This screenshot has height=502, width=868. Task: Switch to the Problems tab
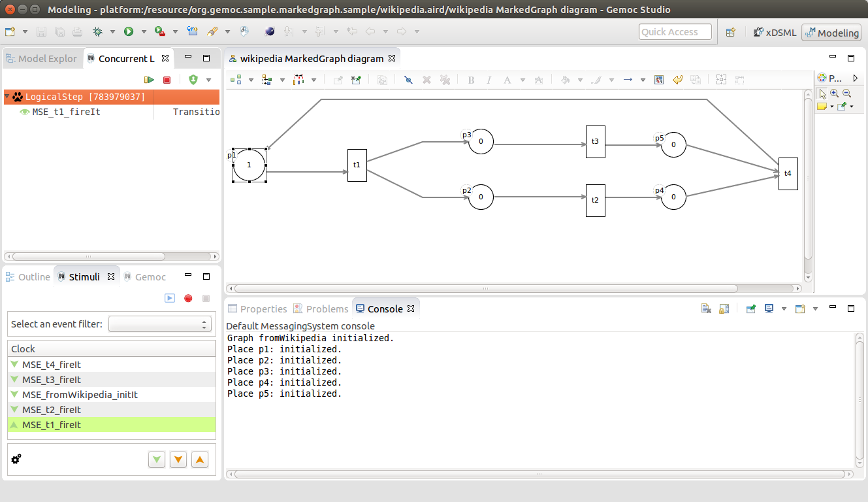[x=321, y=309]
